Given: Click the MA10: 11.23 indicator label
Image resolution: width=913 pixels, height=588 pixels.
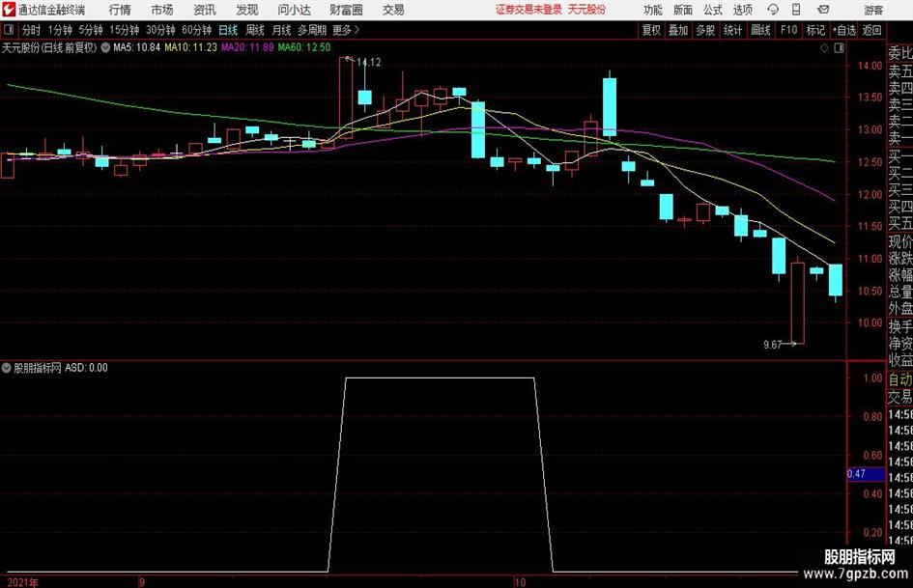Looking at the screenshot, I should coord(191,47).
